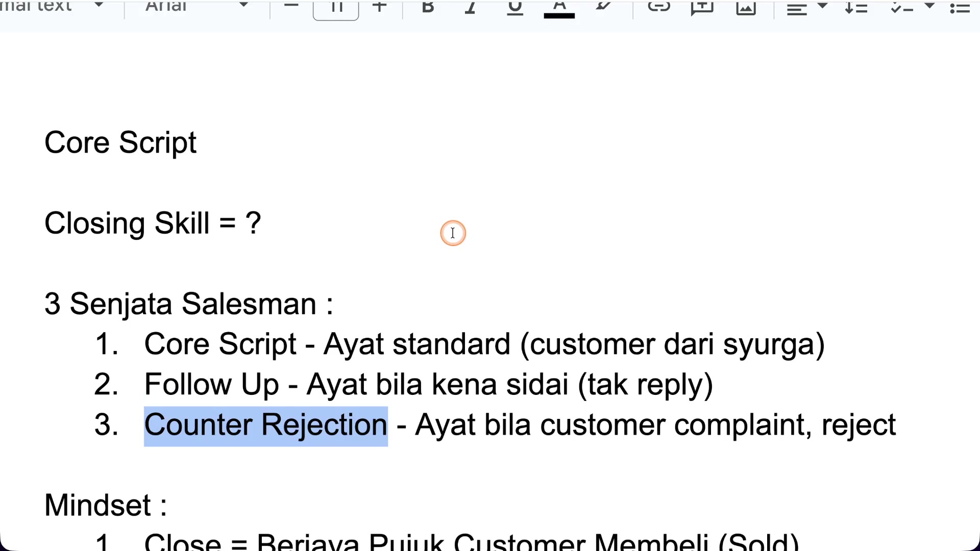
Task: Click the checklist icon
Action: 902,7
